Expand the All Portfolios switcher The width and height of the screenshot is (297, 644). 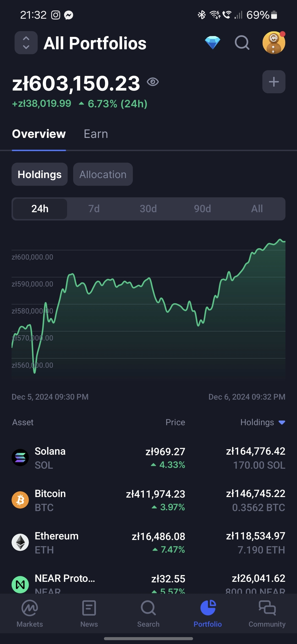pos(26,43)
